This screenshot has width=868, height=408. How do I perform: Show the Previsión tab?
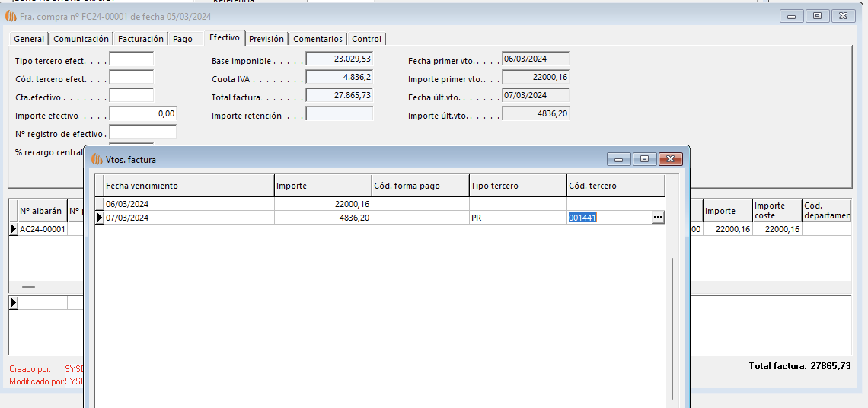[x=266, y=39]
